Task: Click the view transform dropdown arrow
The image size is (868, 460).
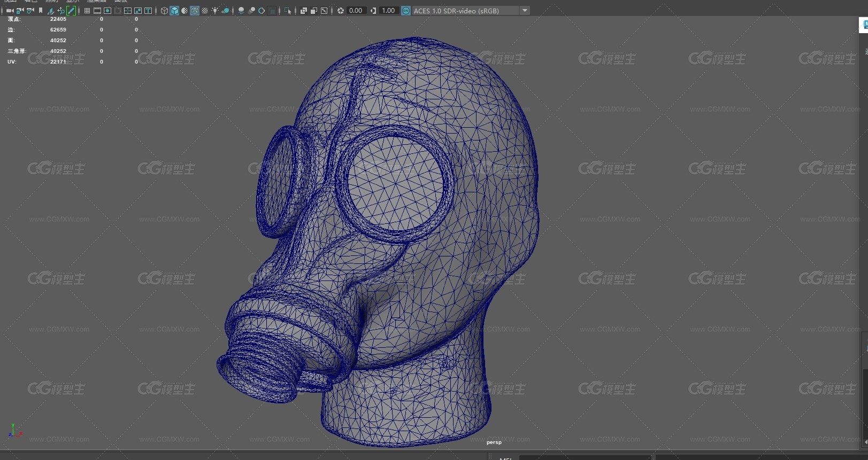Action: [x=525, y=11]
